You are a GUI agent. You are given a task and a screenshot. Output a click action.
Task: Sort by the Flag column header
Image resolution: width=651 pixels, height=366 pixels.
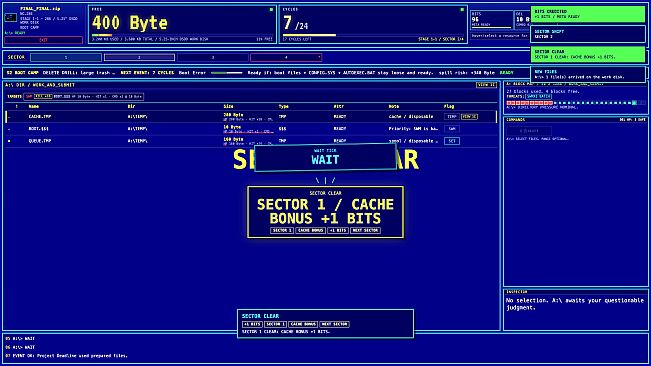tap(449, 107)
